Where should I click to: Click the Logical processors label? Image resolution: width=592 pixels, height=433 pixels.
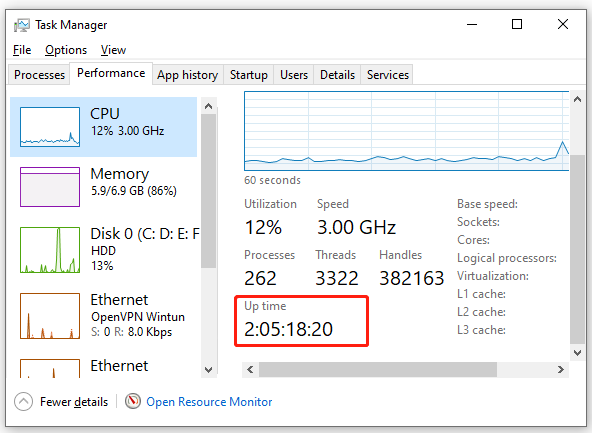(507, 258)
